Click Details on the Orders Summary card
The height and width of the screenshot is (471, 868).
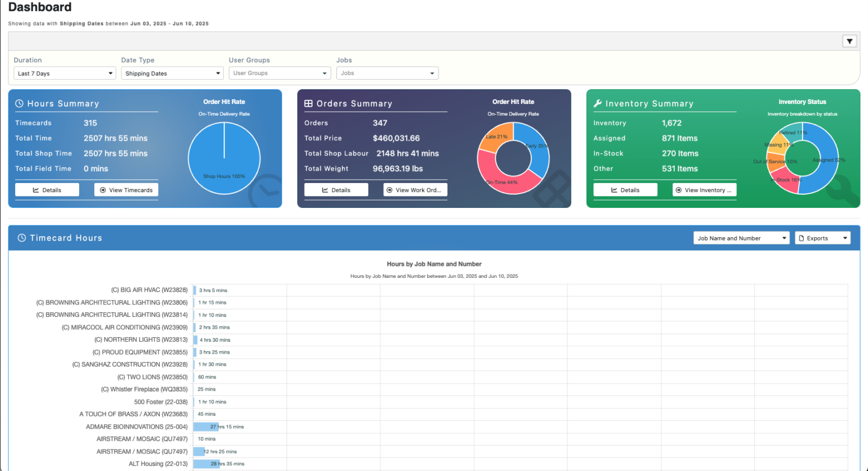336,190
